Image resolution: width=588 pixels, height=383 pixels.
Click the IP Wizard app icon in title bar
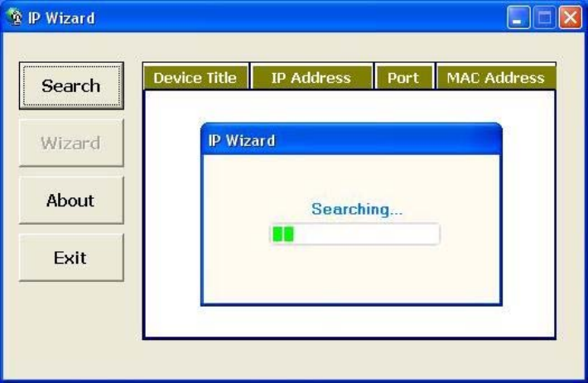coord(15,17)
